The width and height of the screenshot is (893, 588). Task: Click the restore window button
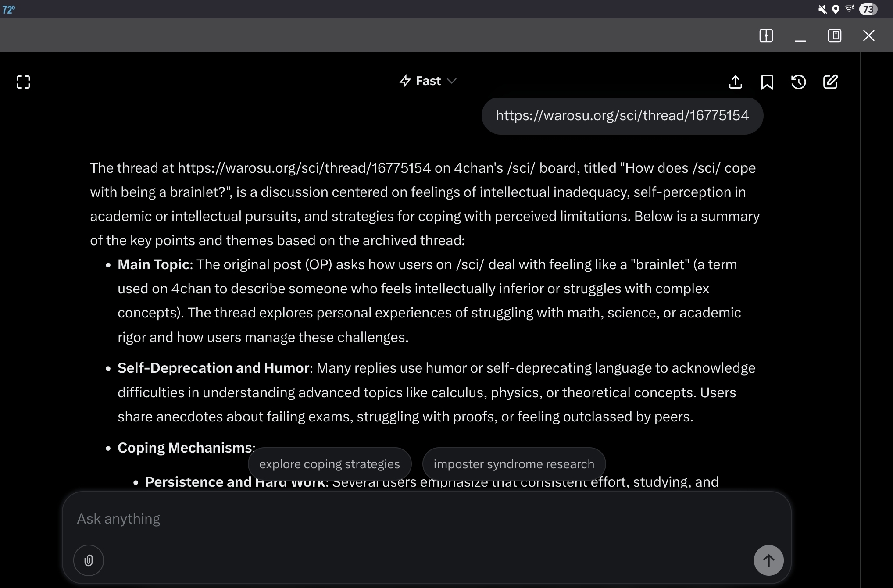pyautogui.click(x=834, y=36)
